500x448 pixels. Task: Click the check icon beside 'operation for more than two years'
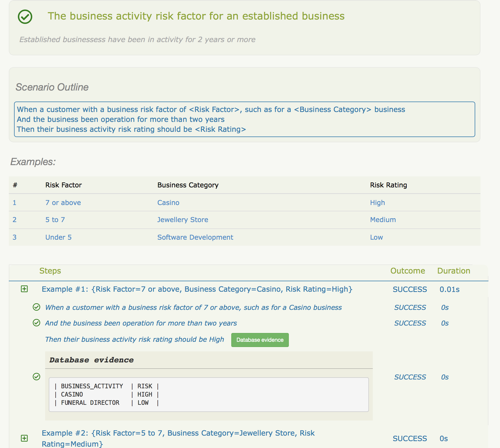(36, 323)
